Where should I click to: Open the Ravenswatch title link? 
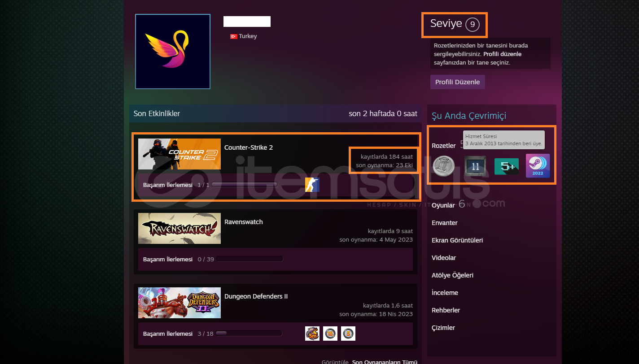click(x=244, y=222)
